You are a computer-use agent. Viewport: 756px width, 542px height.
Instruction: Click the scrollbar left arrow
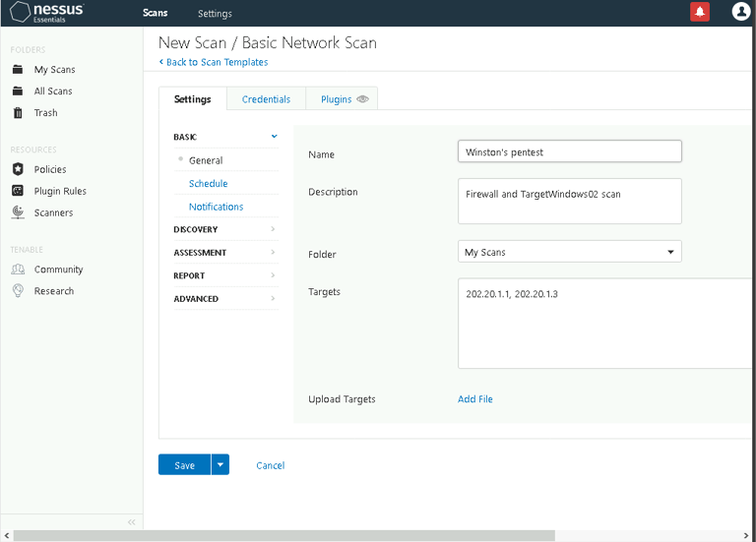coord(6,536)
